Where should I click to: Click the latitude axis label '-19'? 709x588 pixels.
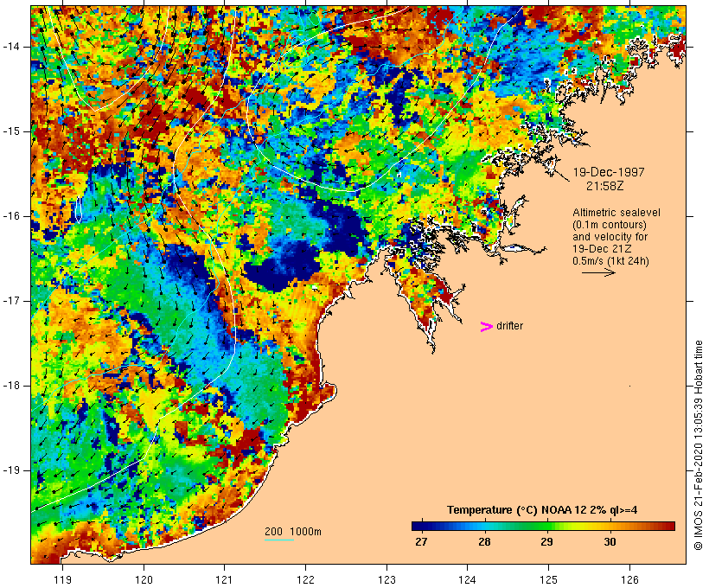[x=10, y=470]
